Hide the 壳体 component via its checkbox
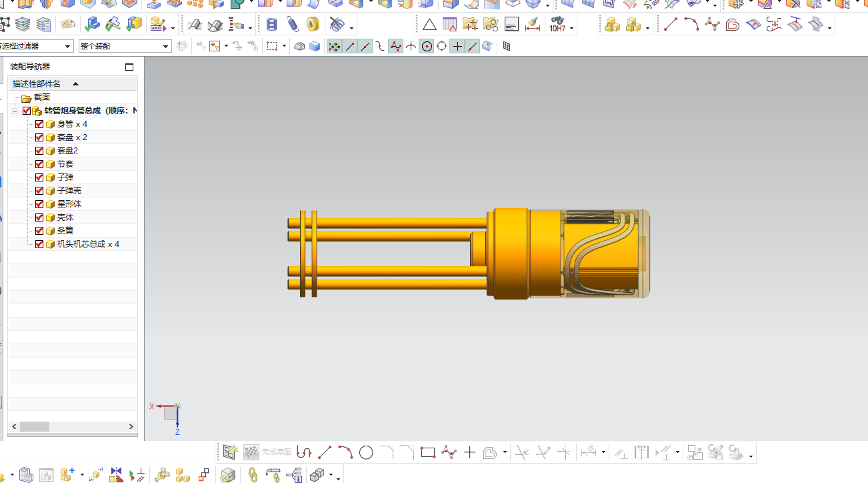Image resolution: width=868 pixels, height=483 pixels. (x=39, y=217)
